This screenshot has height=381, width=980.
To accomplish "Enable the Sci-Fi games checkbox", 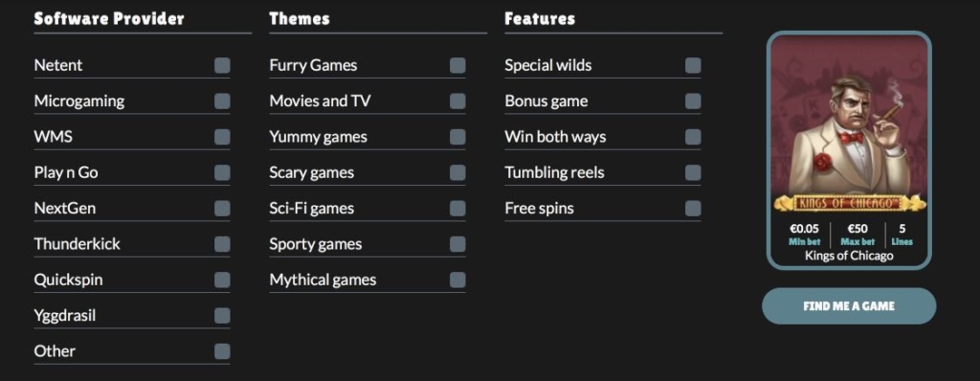I will coord(457,209).
